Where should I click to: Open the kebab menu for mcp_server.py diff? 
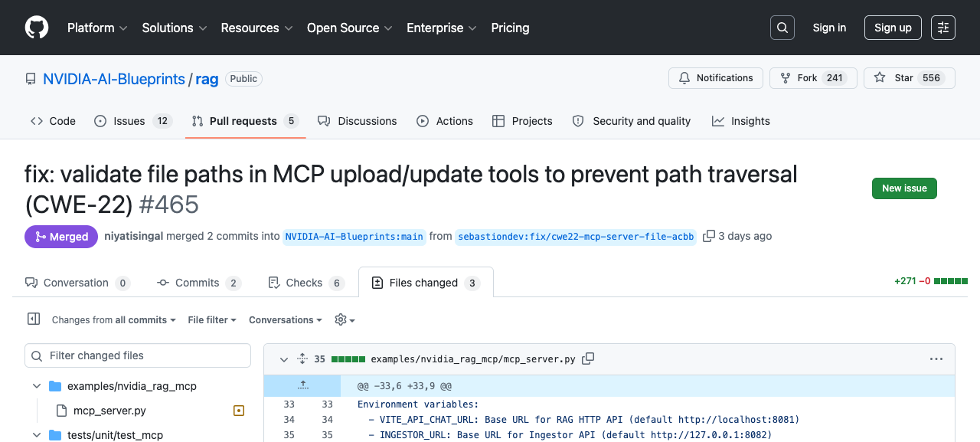point(936,359)
